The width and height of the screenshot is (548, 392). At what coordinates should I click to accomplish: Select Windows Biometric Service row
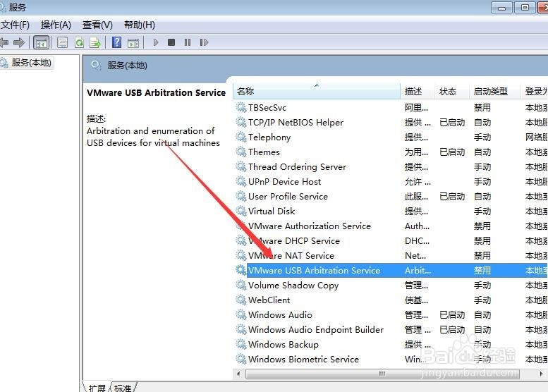pyautogui.click(x=391, y=359)
